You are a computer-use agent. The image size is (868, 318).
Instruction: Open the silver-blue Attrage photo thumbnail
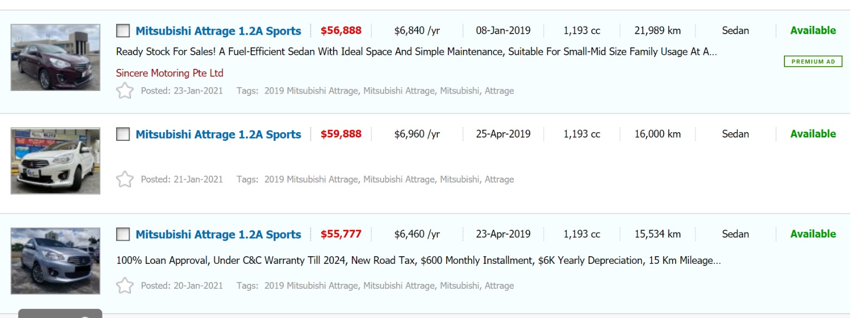55,261
